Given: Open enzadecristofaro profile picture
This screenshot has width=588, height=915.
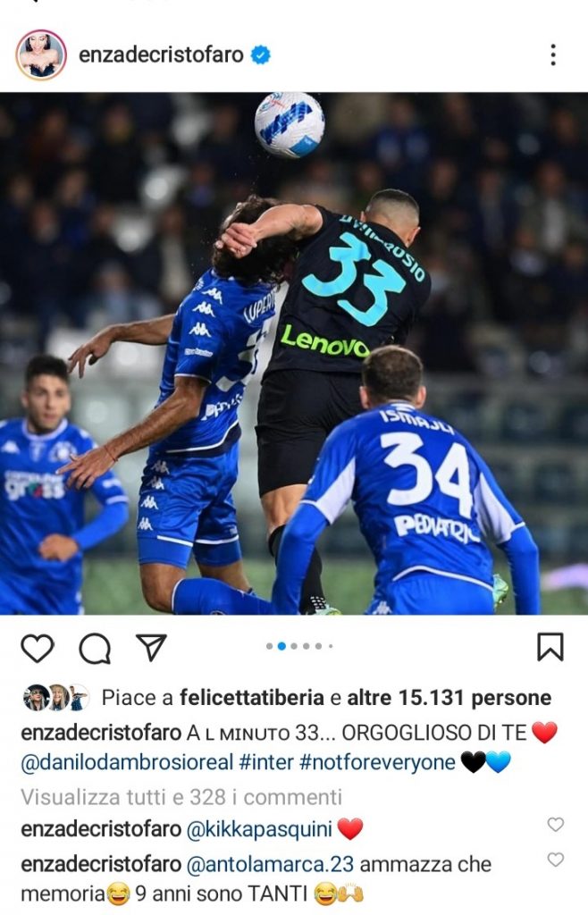Looking at the screenshot, I should [41, 55].
